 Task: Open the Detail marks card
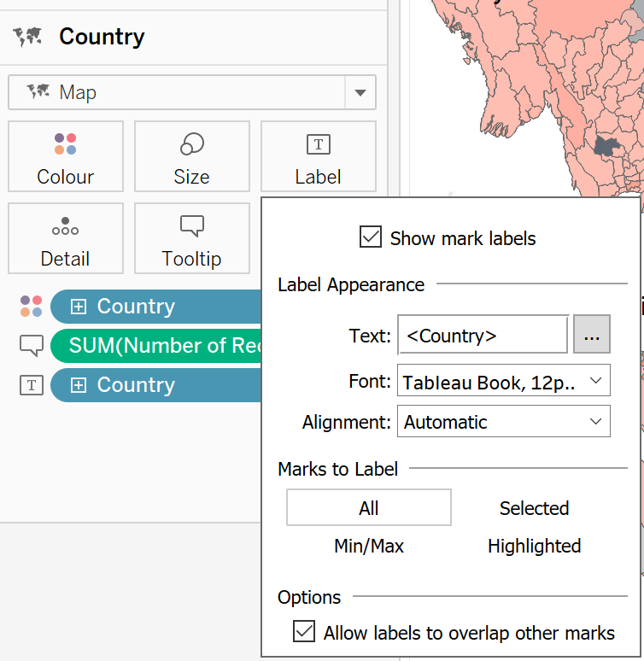coord(66,238)
